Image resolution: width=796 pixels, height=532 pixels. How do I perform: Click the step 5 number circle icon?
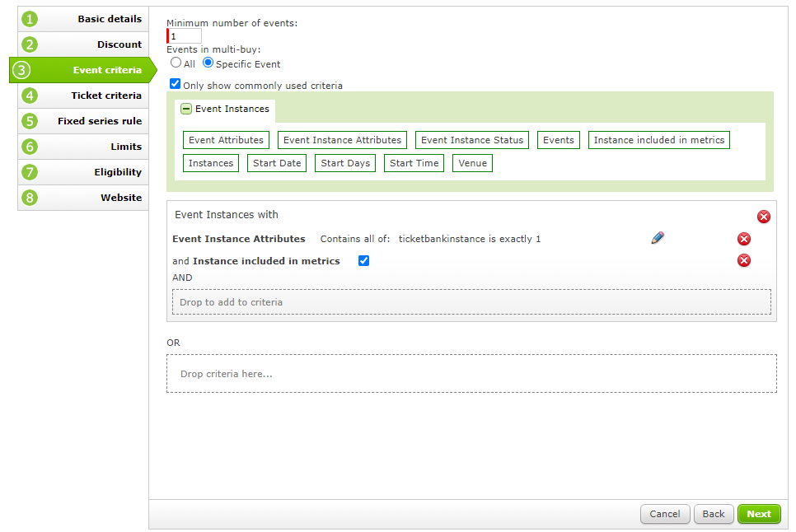coord(30,121)
